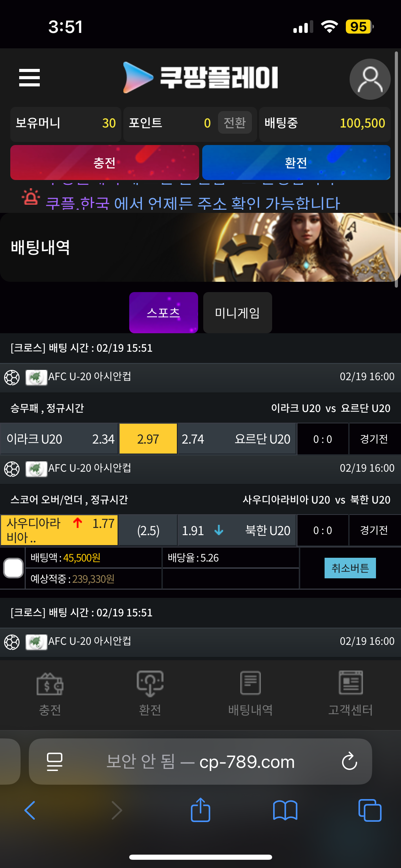The height and width of the screenshot is (868, 401).
Task: Reload the page with the refresh icon
Action: click(x=350, y=761)
